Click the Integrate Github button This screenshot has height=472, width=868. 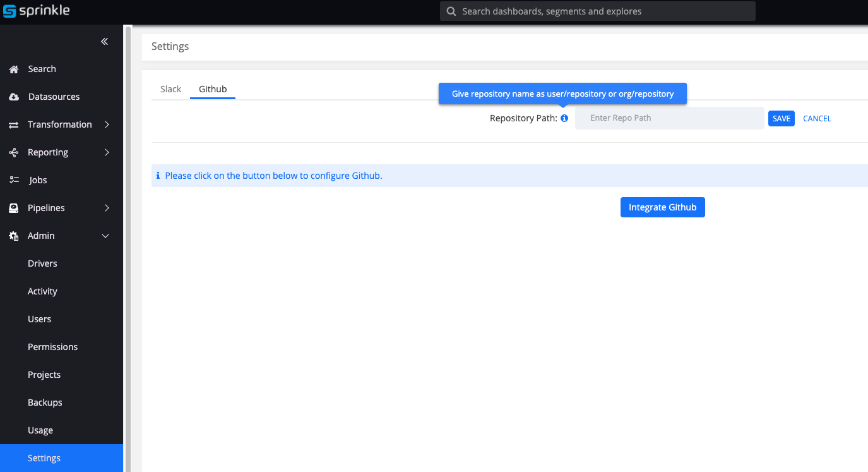pos(663,207)
